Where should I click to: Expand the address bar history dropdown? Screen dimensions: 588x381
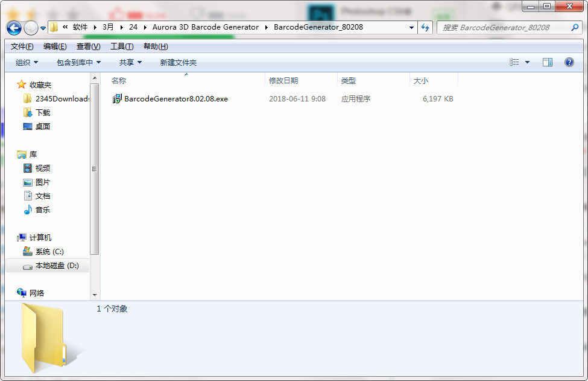coord(411,28)
